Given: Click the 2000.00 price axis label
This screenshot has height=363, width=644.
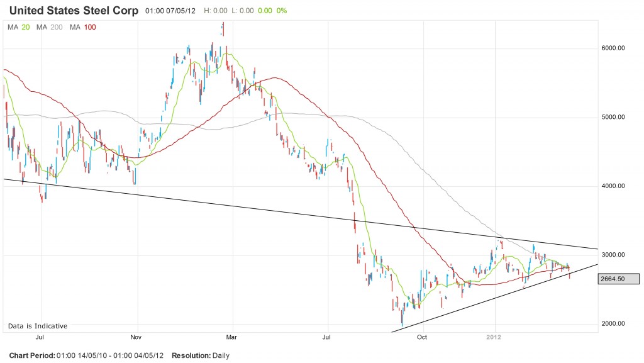Looking at the screenshot, I should [613, 323].
